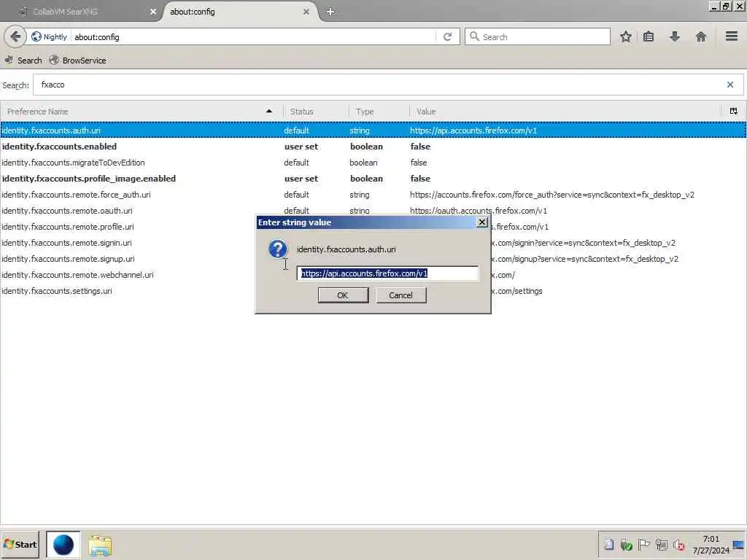Open the file explorer taskbar icon
This screenshot has width=747, height=560.
99,545
